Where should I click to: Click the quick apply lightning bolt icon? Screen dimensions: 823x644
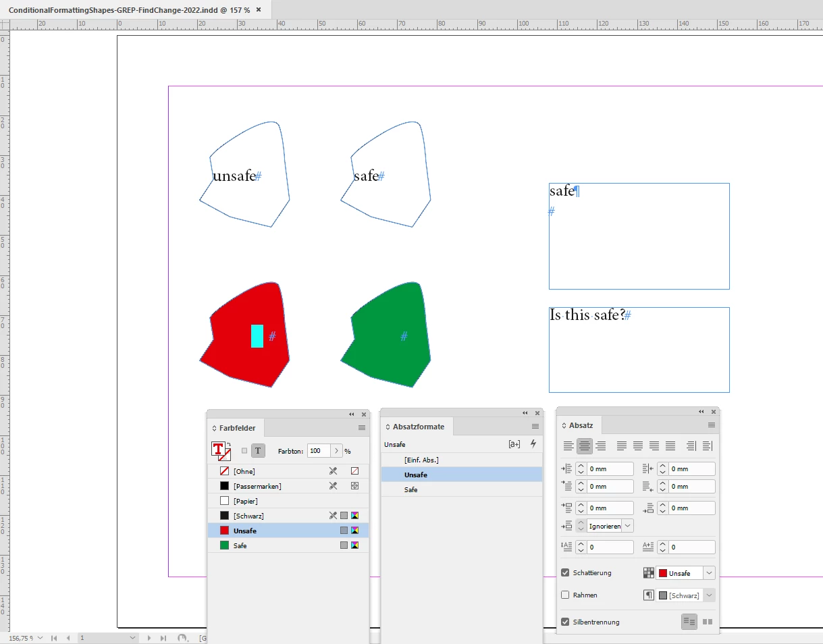533,444
